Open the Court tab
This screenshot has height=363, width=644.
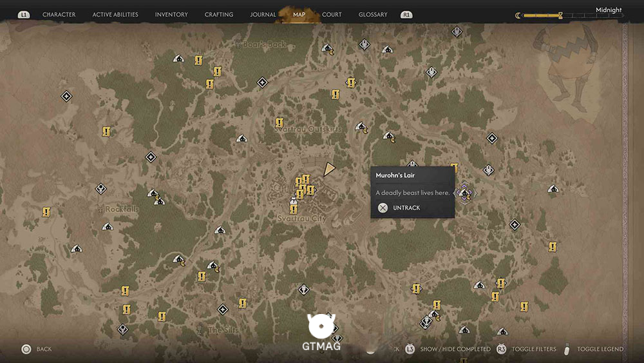[x=332, y=14]
